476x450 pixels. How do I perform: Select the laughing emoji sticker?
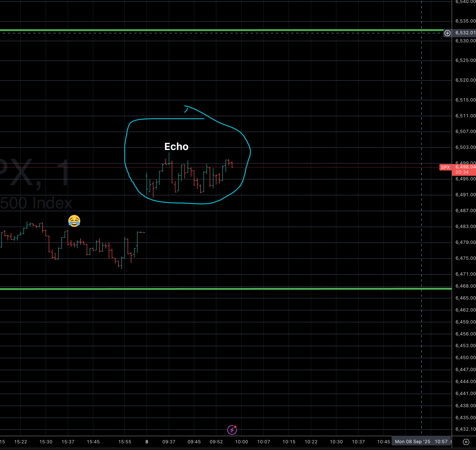click(74, 221)
